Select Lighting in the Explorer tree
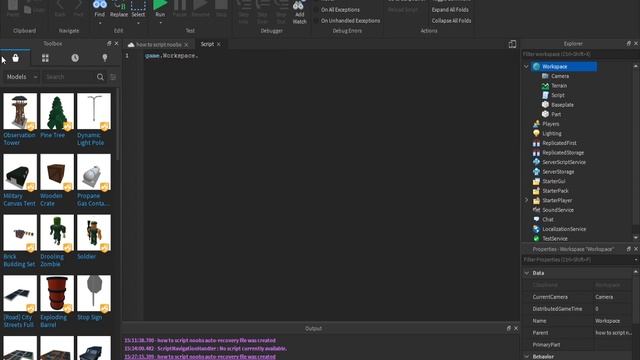The width and height of the screenshot is (640, 360). click(551, 133)
